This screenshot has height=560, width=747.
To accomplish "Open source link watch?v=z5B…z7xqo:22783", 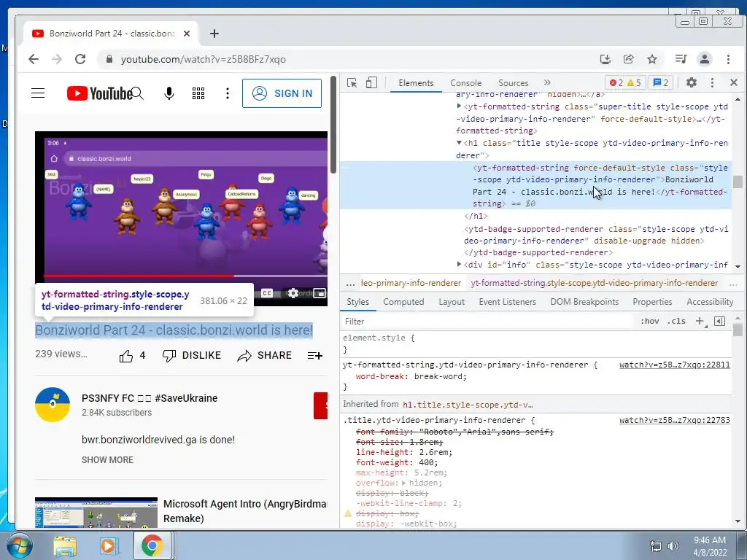I will pyautogui.click(x=675, y=421).
